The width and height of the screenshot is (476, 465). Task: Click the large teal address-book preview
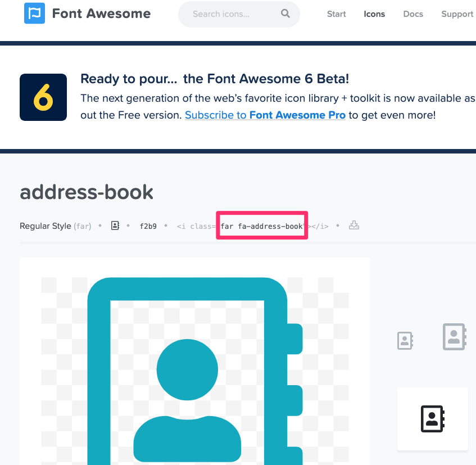[x=195, y=371]
